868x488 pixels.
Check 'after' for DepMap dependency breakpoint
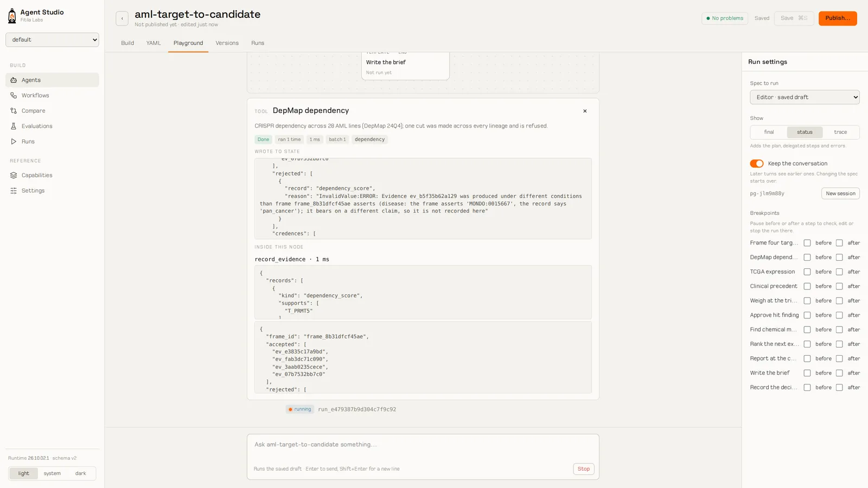pos(839,258)
